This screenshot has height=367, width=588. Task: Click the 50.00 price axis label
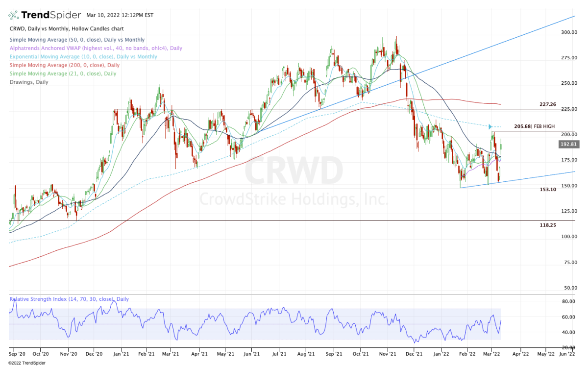tap(570, 288)
